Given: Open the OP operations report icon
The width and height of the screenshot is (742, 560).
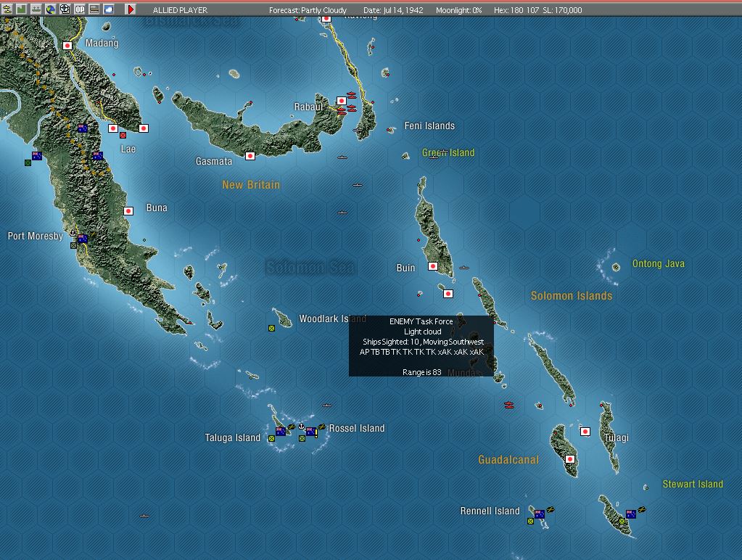Looking at the screenshot, I should coord(80,9).
